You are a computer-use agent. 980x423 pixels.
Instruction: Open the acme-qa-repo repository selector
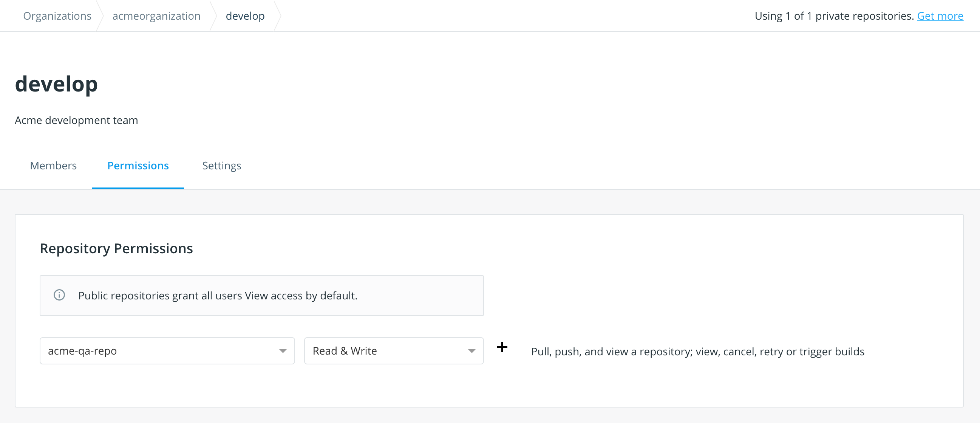pyautogui.click(x=167, y=351)
